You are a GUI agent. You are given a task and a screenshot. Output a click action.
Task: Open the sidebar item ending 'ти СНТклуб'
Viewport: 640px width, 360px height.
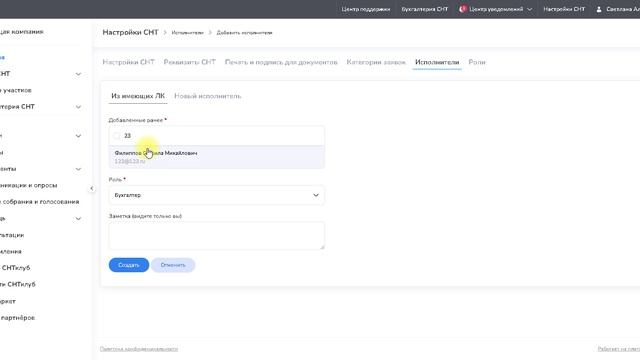[18, 284]
